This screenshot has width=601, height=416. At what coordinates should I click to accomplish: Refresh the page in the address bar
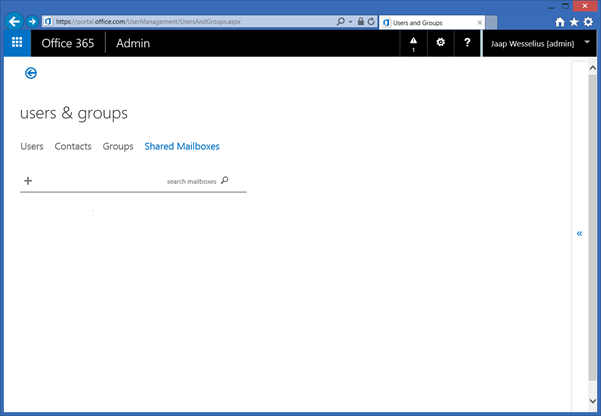(372, 21)
